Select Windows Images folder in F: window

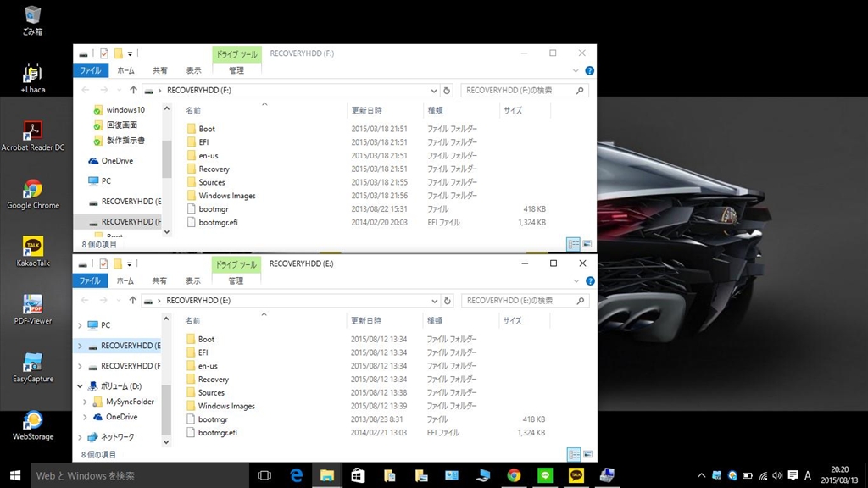(x=227, y=196)
